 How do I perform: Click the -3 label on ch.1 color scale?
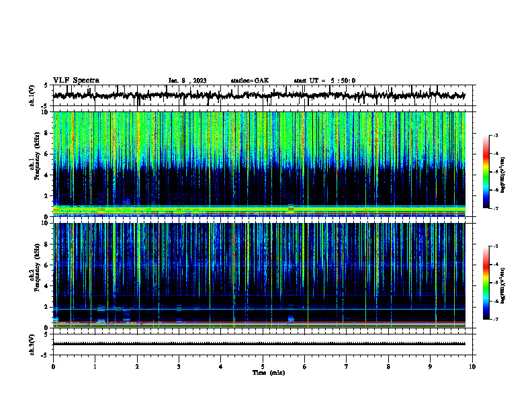(x=496, y=135)
